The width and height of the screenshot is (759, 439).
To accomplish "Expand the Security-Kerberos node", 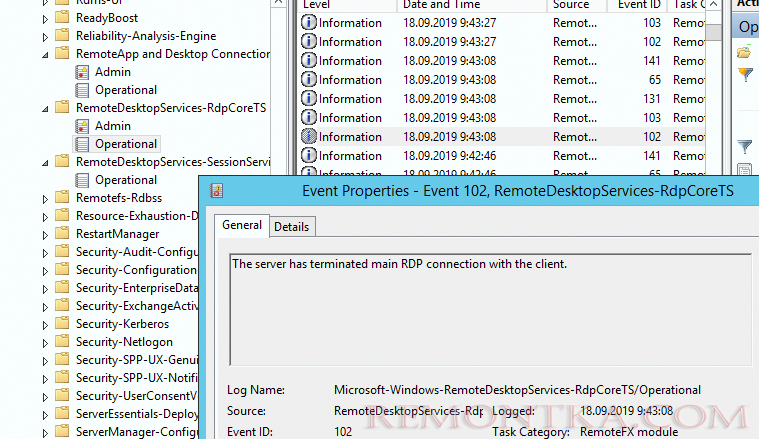I will (46, 325).
